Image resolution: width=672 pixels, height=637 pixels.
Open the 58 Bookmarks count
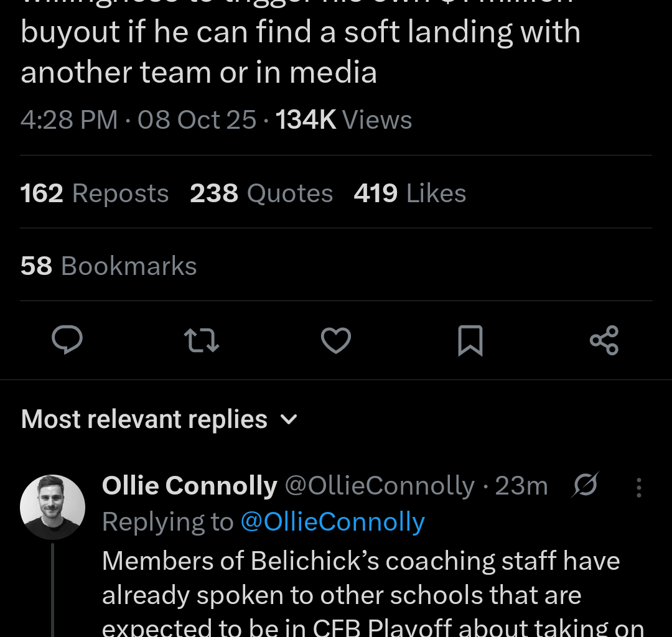(x=108, y=266)
